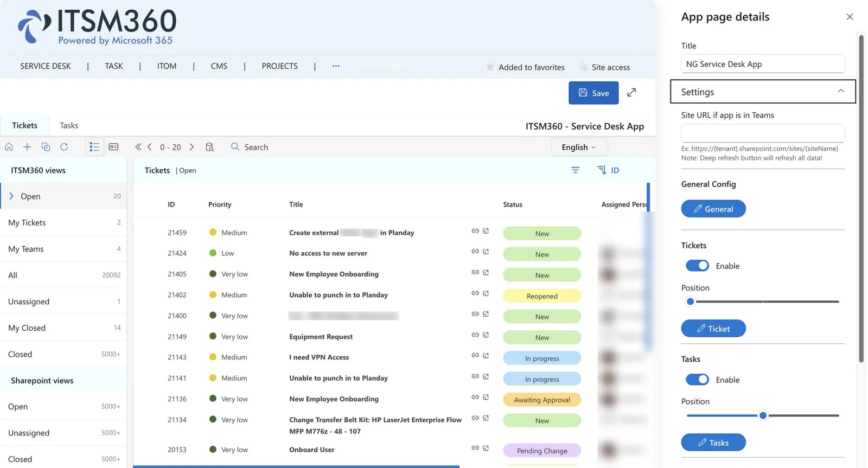Screen dimensions: 868x468
Task: Click the Tasks Position slider handle
Action: coord(763,415)
